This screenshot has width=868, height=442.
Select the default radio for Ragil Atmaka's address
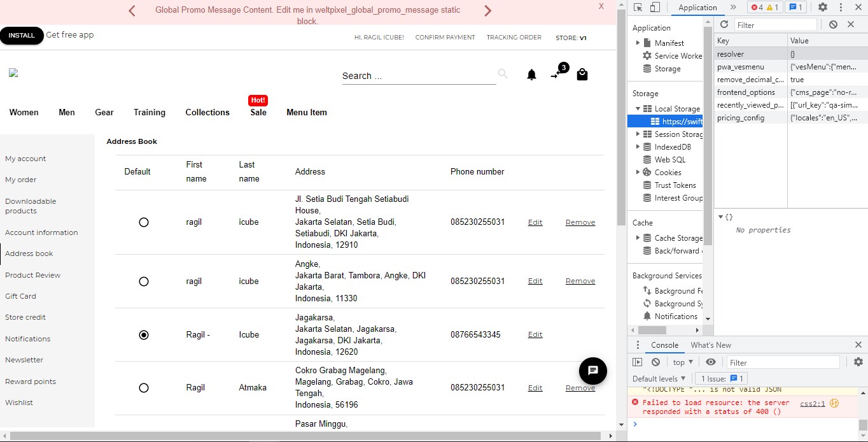pyautogui.click(x=144, y=387)
